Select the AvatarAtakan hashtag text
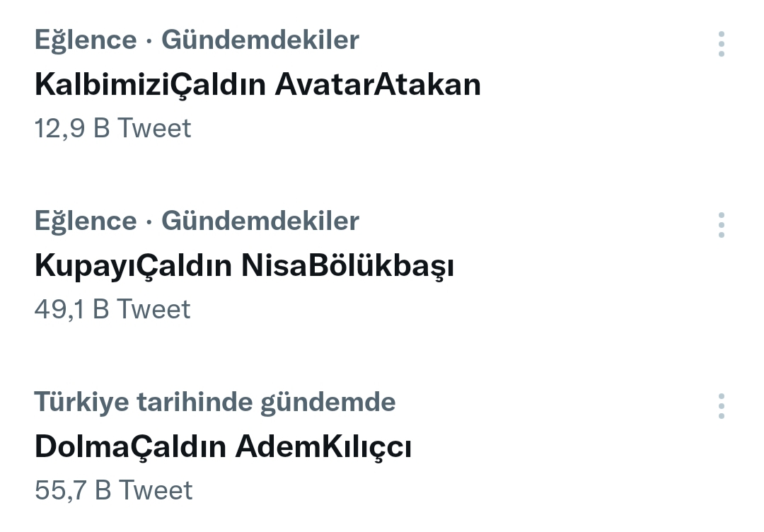 click(378, 85)
